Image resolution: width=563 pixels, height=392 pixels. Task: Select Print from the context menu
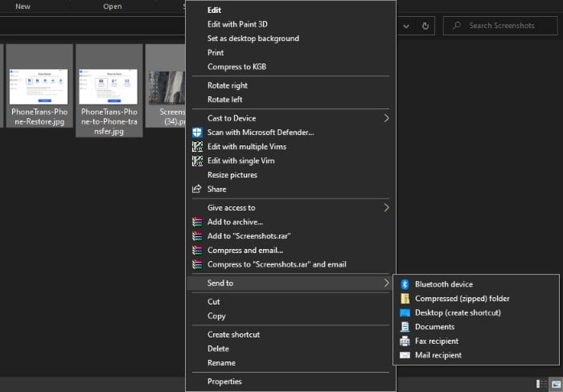pos(290,53)
